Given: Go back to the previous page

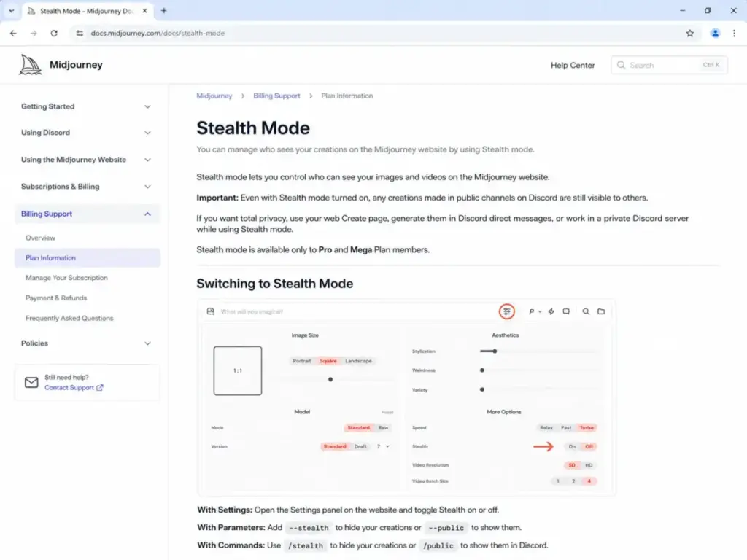Looking at the screenshot, I should [x=13, y=34].
